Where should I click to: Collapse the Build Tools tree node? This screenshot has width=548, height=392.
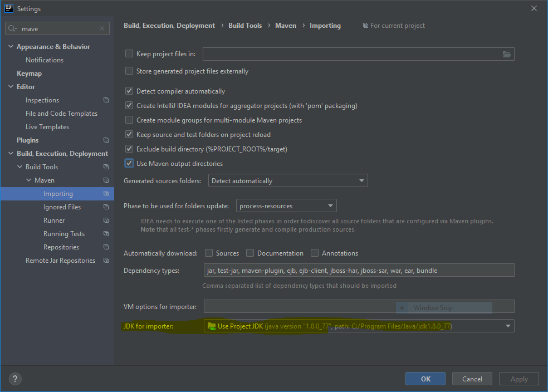point(20,166)
